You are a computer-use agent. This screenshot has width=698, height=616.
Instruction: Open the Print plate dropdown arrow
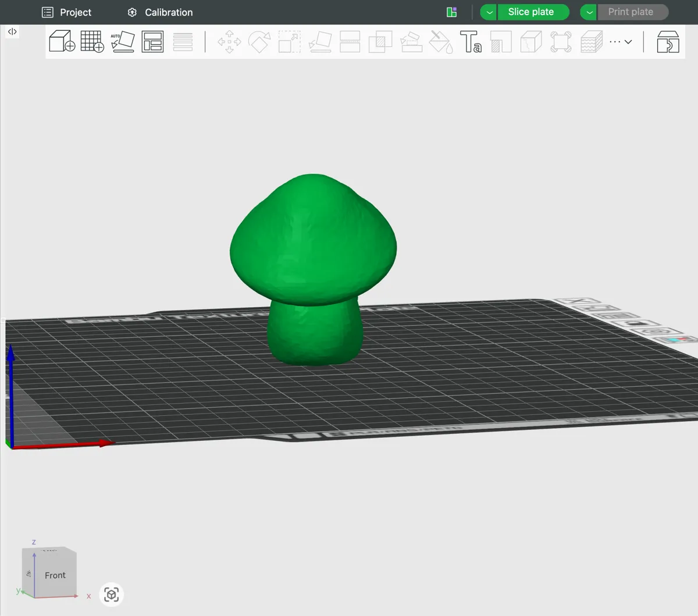point(589,12)
